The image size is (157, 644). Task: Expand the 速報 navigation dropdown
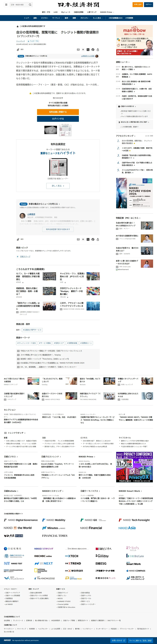click(36, 18)
